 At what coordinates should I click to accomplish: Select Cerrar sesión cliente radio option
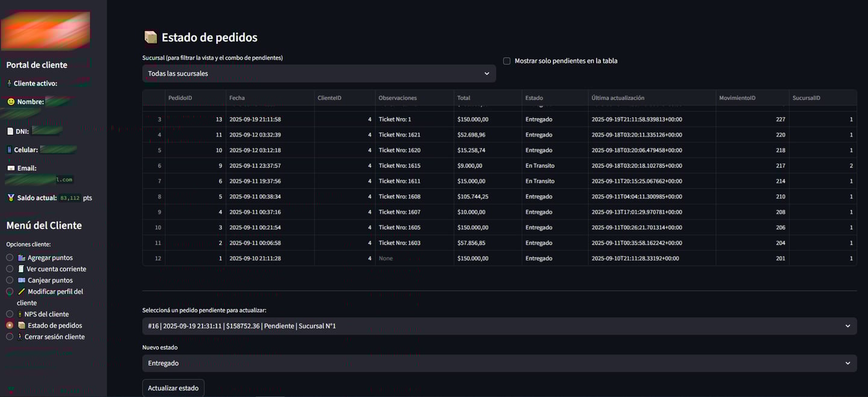coord(10,337)
